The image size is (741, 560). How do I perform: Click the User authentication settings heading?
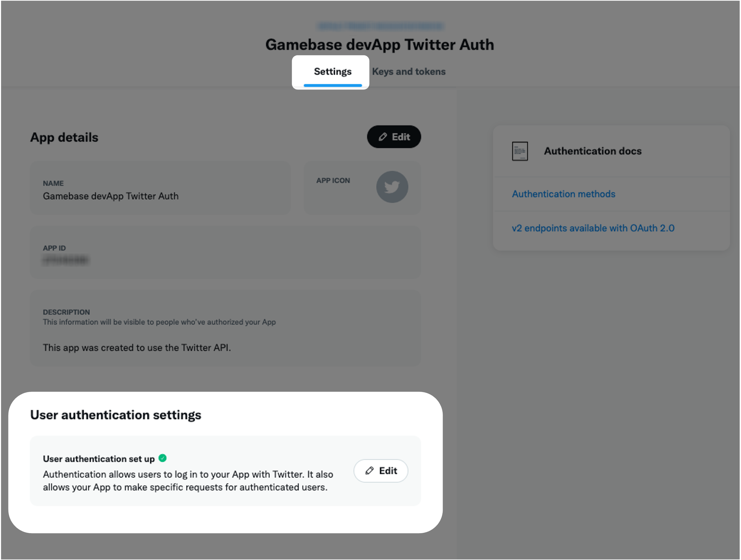click(x=116, y=415)
